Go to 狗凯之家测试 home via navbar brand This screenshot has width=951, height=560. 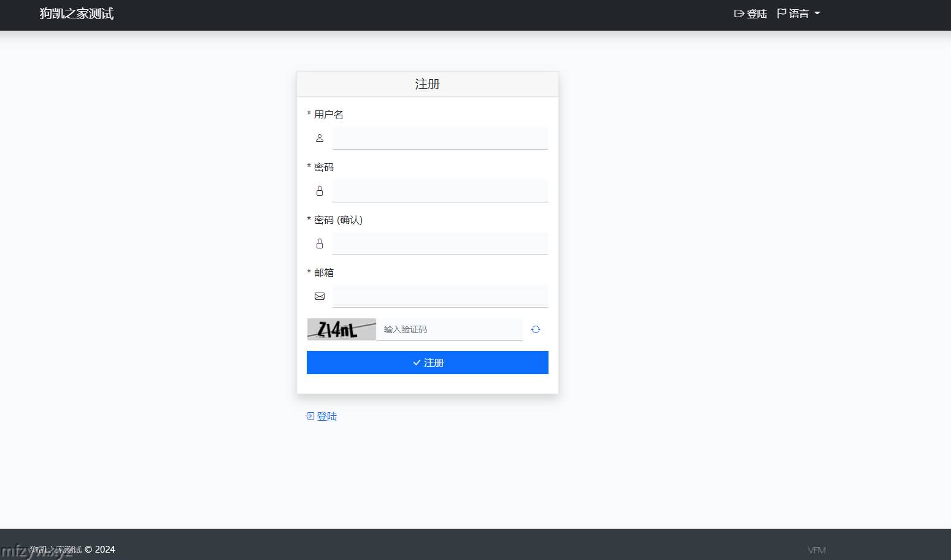coord(77,13)
